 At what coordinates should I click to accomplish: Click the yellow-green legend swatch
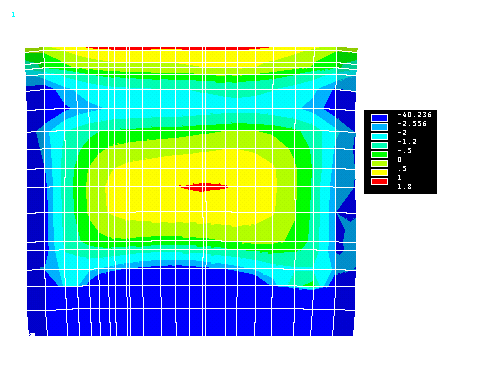(379, 163)
